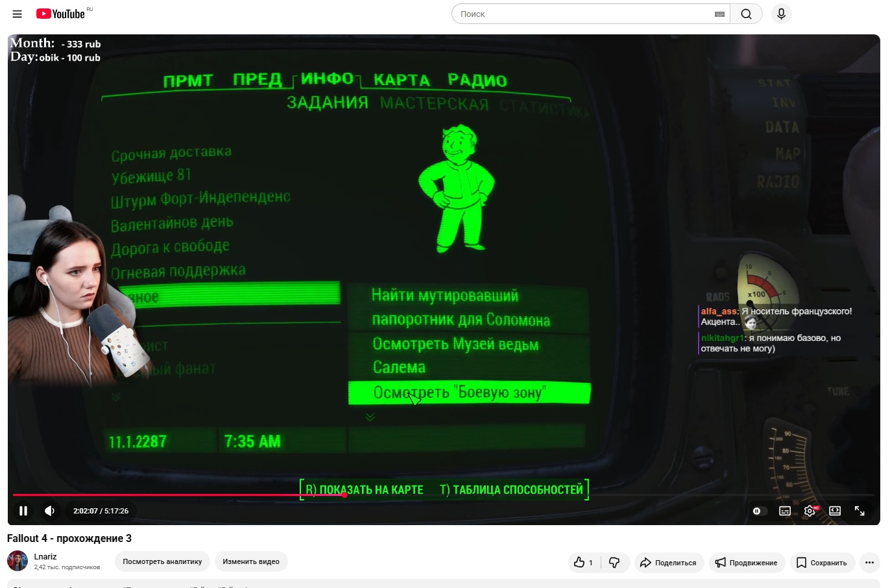Click the video title Fallout 4 - прохождение 3
Image resolution: width=888 pixels, height=588 pixels.
[x=69, y=538]
